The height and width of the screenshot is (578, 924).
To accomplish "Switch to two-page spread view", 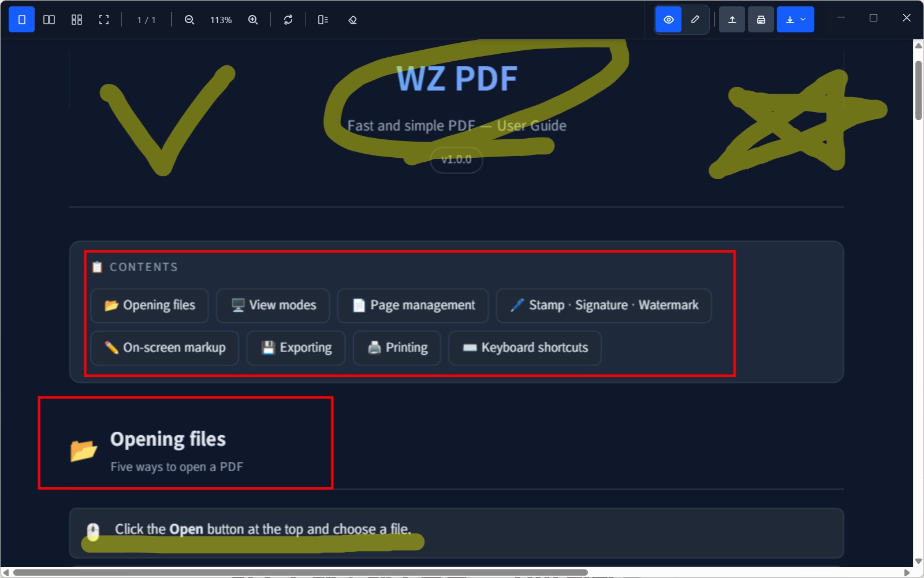I will coord(49,20).
